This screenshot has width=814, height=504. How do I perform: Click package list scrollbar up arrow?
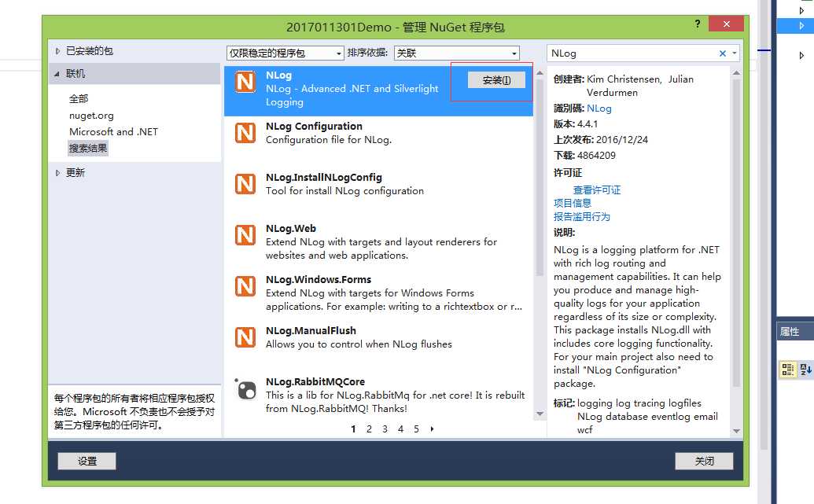tap(540, 73)
